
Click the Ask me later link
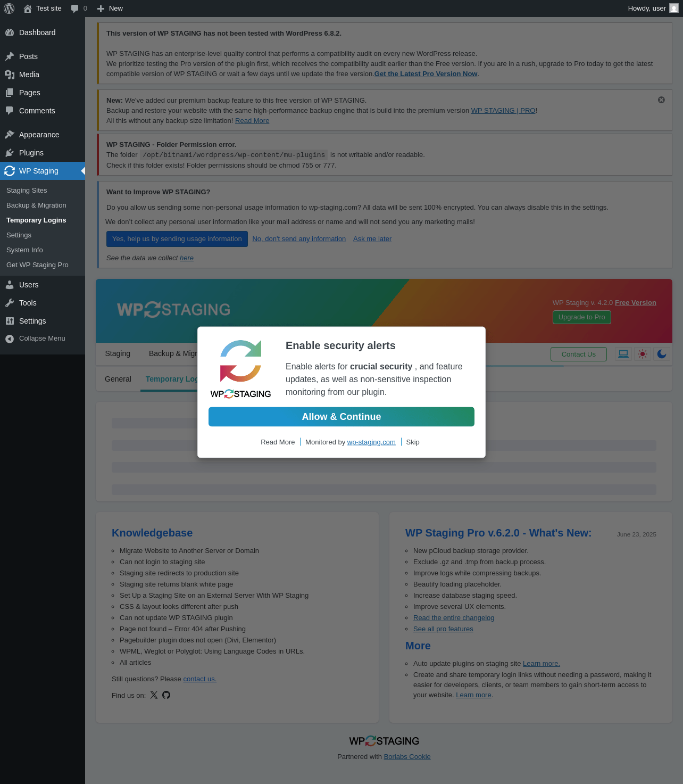click(x=372, y=239)
